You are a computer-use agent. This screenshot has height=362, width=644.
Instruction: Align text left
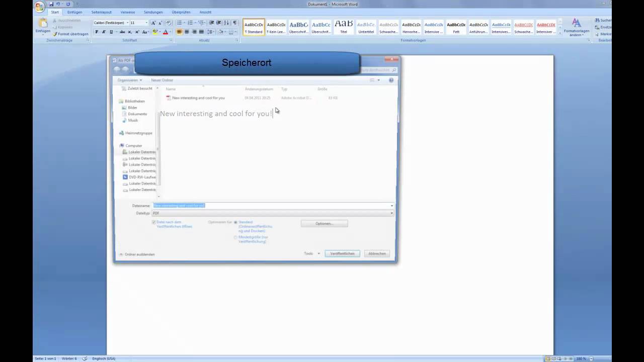(x=180, y=32)
